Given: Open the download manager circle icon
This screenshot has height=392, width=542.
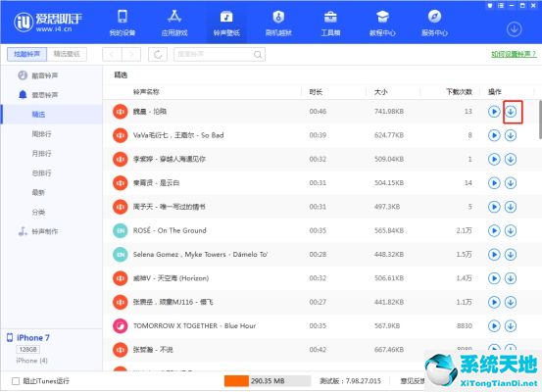Looking at the screenshot, I should pos(514,29).
